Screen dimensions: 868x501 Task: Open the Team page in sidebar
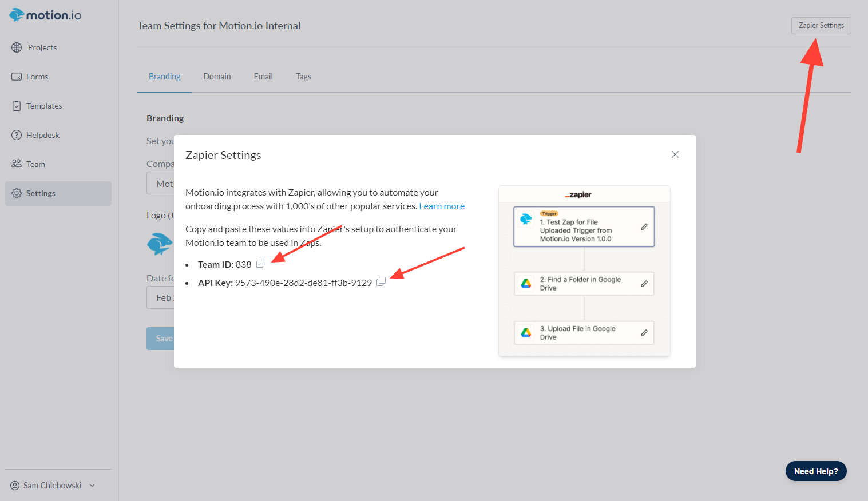(35, 164)
